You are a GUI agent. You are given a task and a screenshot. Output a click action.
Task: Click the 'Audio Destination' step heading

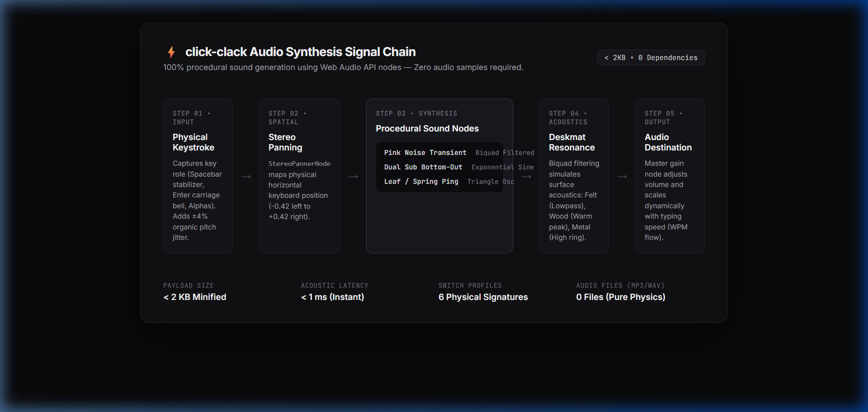[668, 142]
